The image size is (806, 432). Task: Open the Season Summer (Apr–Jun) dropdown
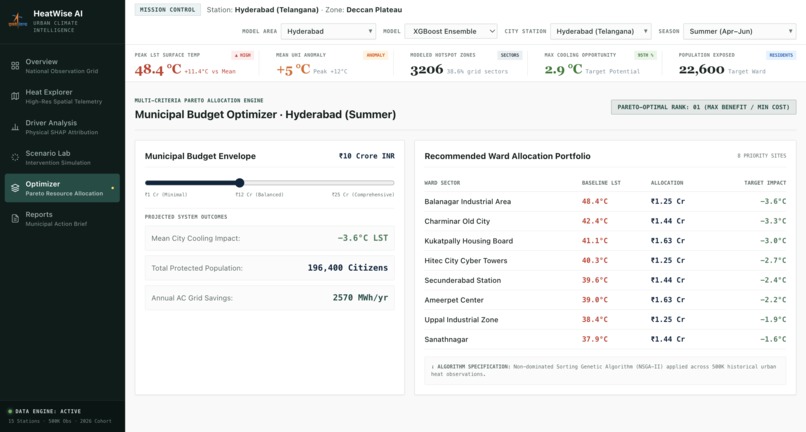[740, 31]
